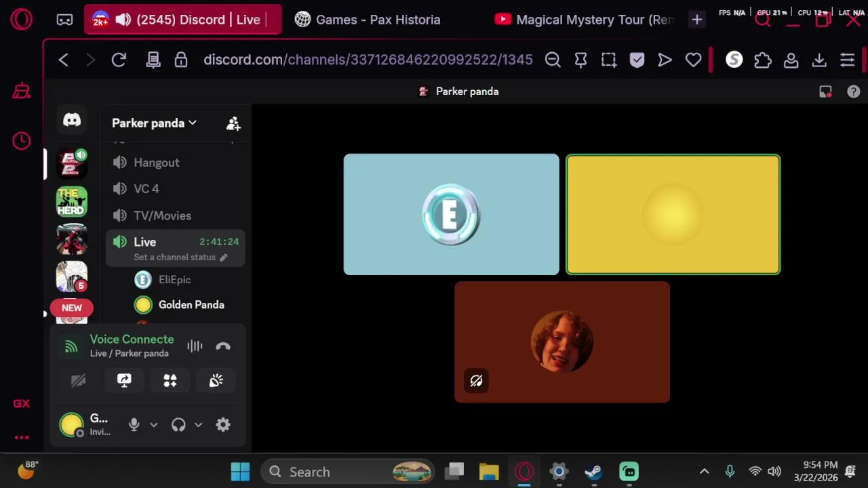Take a snapshot with capture icon

tap(609, 60)
